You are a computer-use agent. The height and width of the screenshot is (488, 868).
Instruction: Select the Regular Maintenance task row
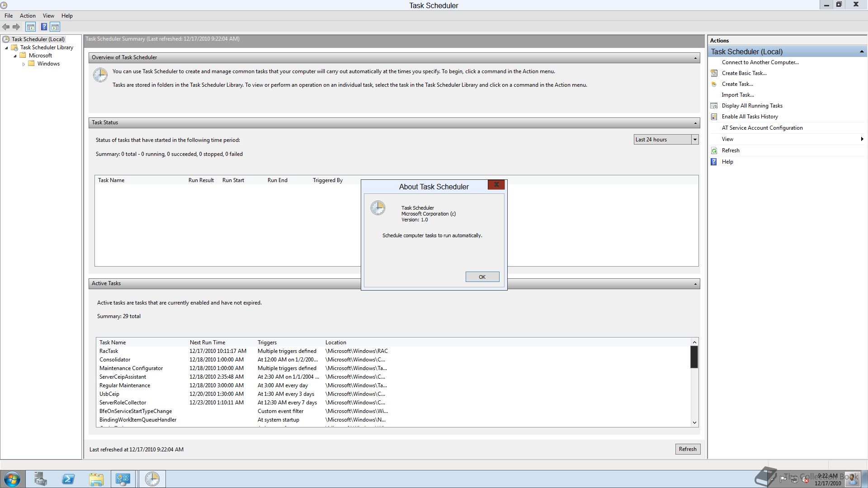click(393, 385)
